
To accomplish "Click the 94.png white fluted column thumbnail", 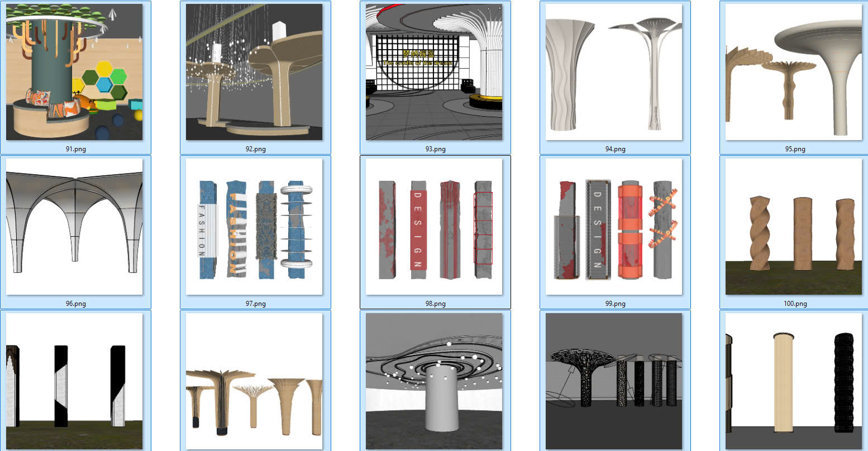I will point(614,72).
